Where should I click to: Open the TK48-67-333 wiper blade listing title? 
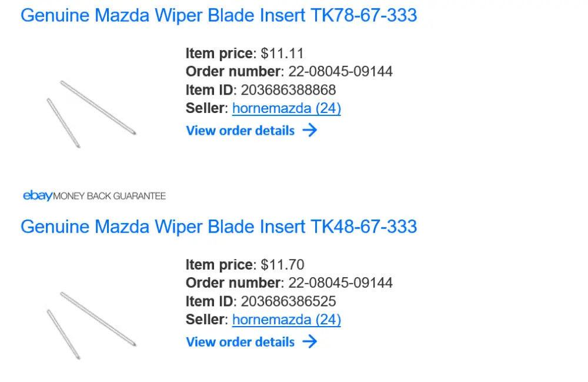click(219, 227)
